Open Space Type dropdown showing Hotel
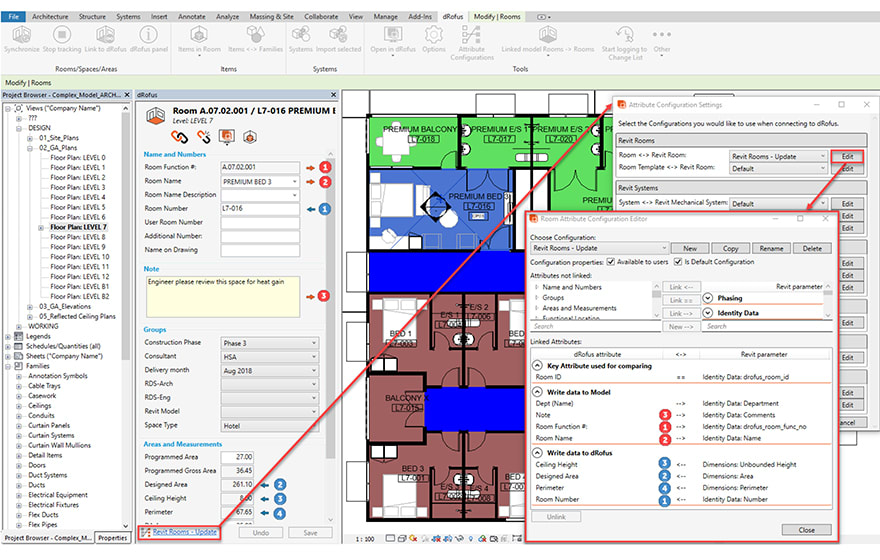Viewport: 880px width, 560px height. click(x=270, y=426)
